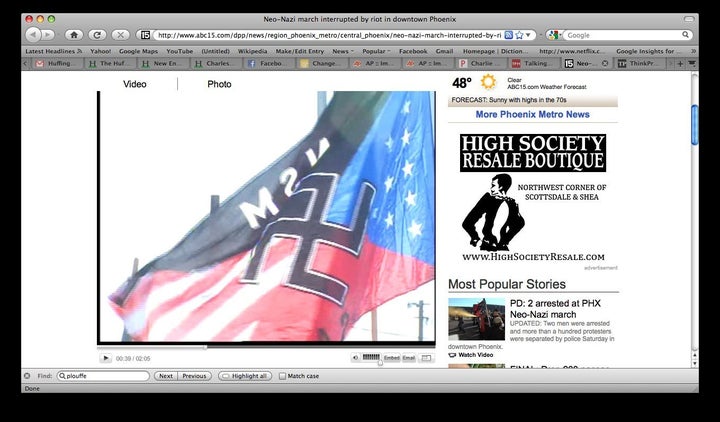This screenshot has width=720, height=422.
Task: Go forward with the forward arrow button
Action: [48, 35]
